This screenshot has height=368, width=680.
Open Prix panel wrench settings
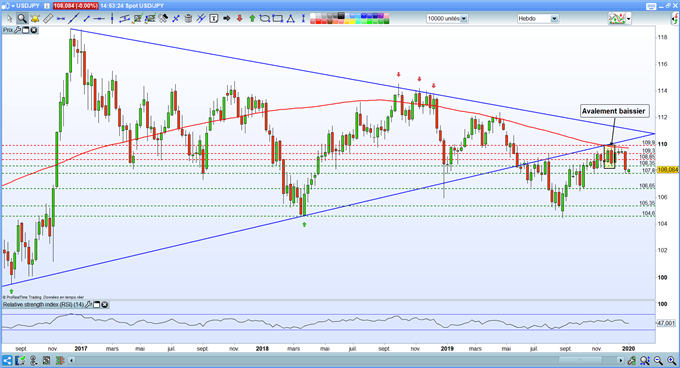click(x=18, y=30)
